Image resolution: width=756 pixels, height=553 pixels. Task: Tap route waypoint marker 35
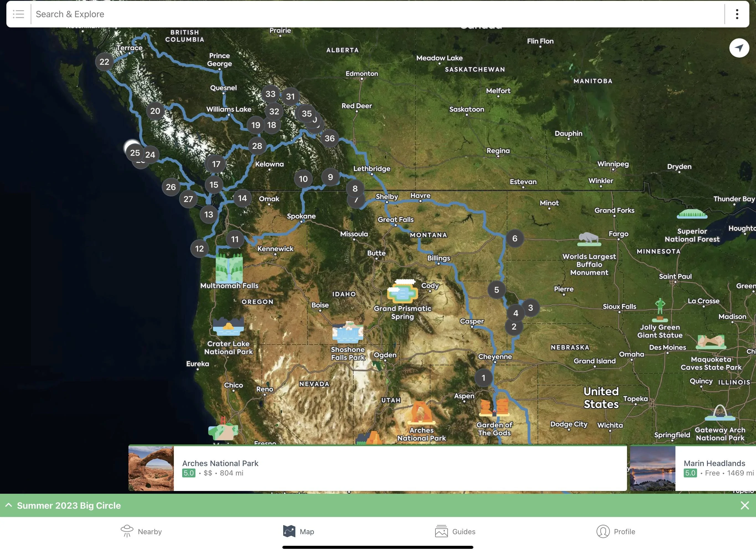(306, 114)
